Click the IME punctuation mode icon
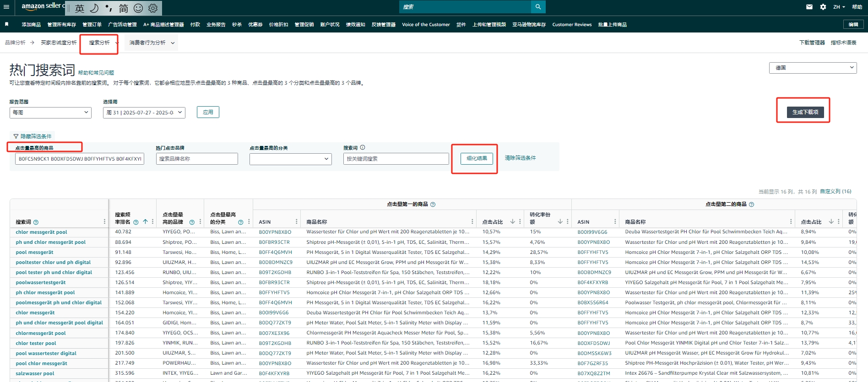The image size is (868, 382). coord(109,8)
